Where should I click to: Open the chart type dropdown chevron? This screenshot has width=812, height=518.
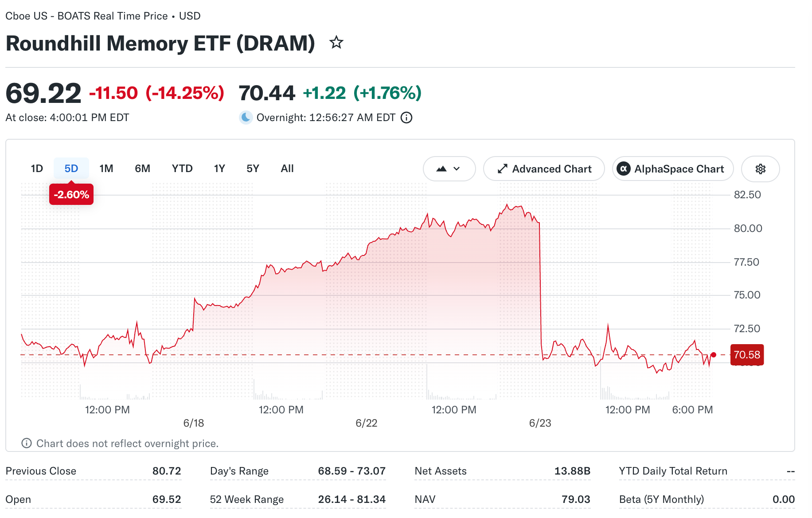(x=457, y=169)
